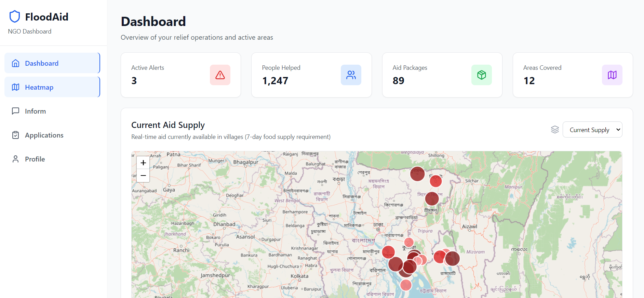Click the Active Alerts value 3
The image size is (644, 298).
click(x=134, y=81)
